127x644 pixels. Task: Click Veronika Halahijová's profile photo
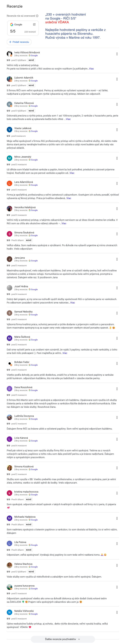pyautogui.click(x=10, y=209)
